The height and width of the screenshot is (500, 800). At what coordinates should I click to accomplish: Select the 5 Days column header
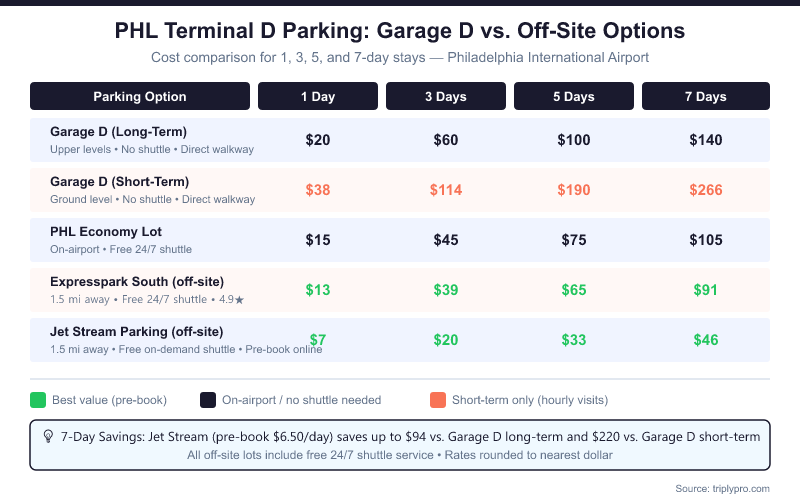[574, 97]
